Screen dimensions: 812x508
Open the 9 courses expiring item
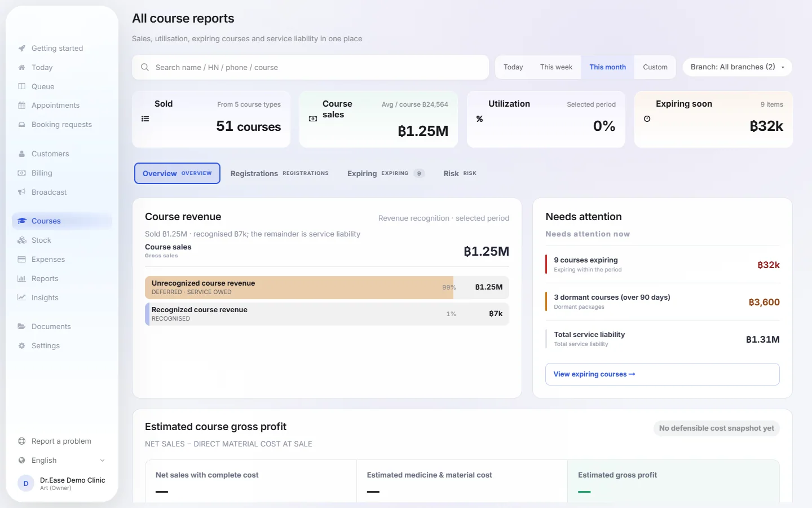click(662, 265)
